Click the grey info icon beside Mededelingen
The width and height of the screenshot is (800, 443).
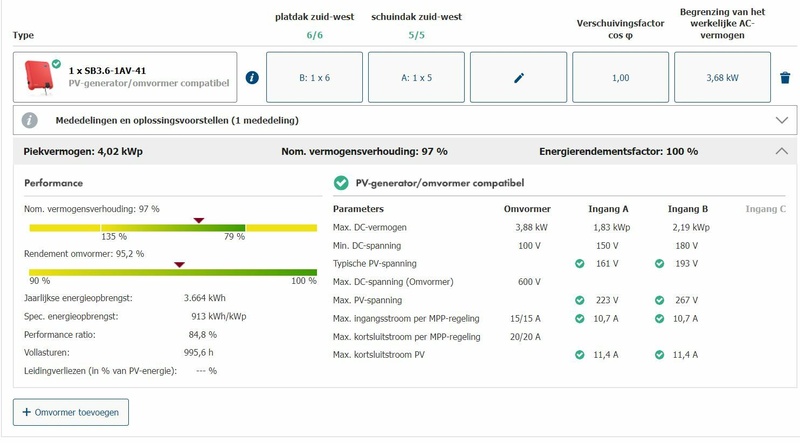(x=30, y=120)
